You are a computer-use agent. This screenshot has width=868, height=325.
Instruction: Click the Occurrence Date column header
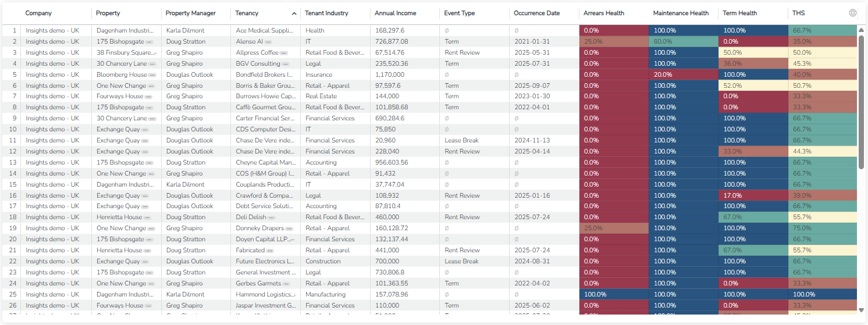point(537,13)
